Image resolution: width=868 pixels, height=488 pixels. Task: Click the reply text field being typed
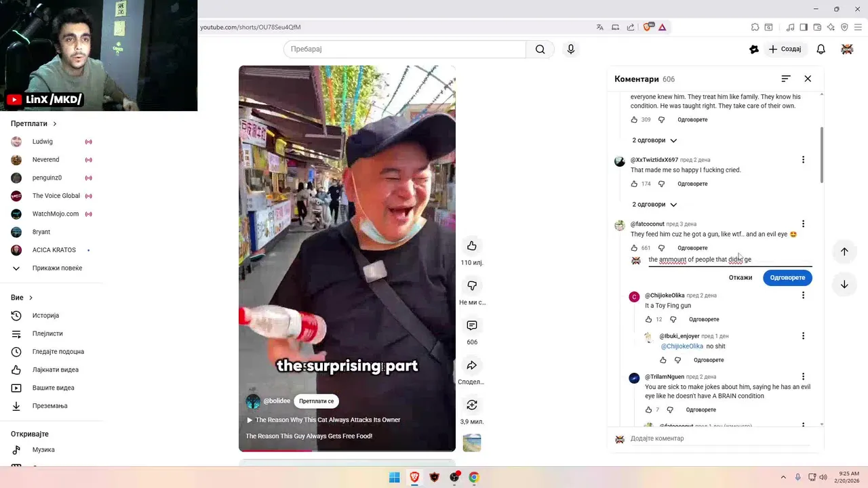730,260
